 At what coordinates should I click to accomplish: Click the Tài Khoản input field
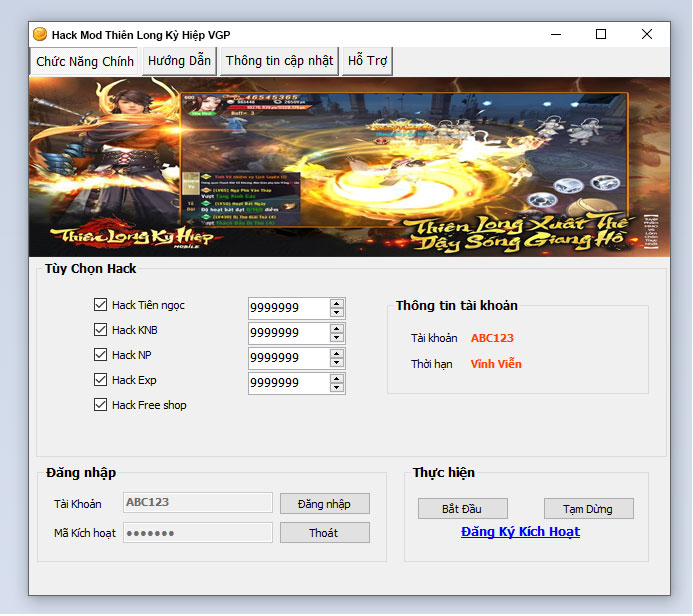pos(198,502)
